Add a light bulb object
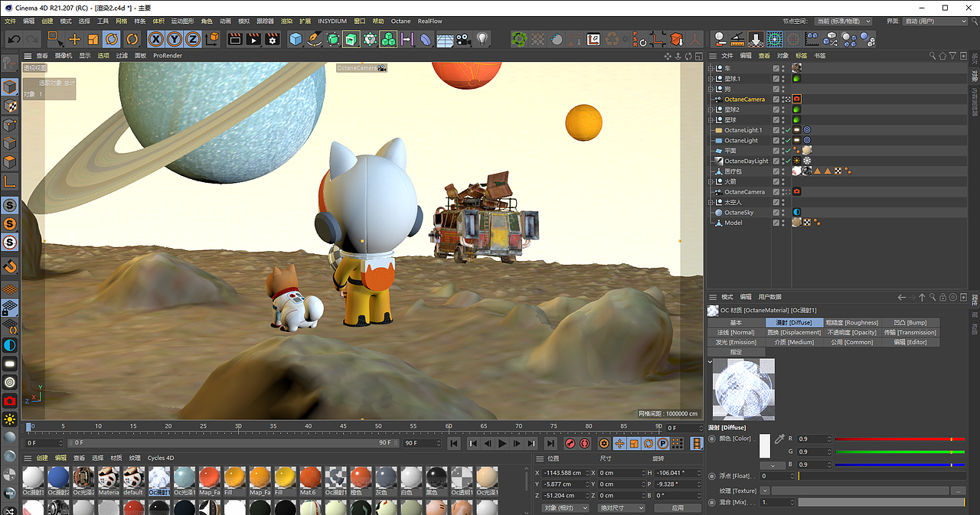Image resolution: width=980 pixels, height=515 pixels. [482, 39]
